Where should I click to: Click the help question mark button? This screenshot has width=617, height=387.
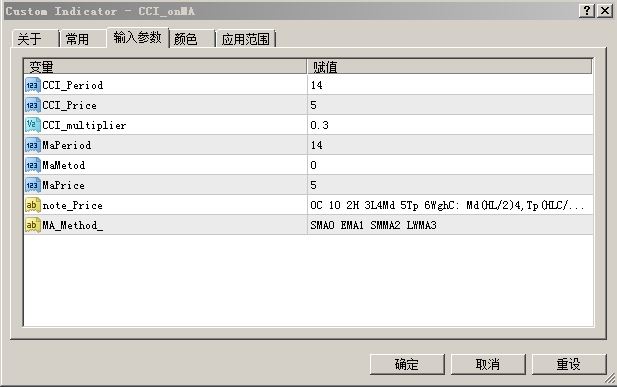coord(587,11)
